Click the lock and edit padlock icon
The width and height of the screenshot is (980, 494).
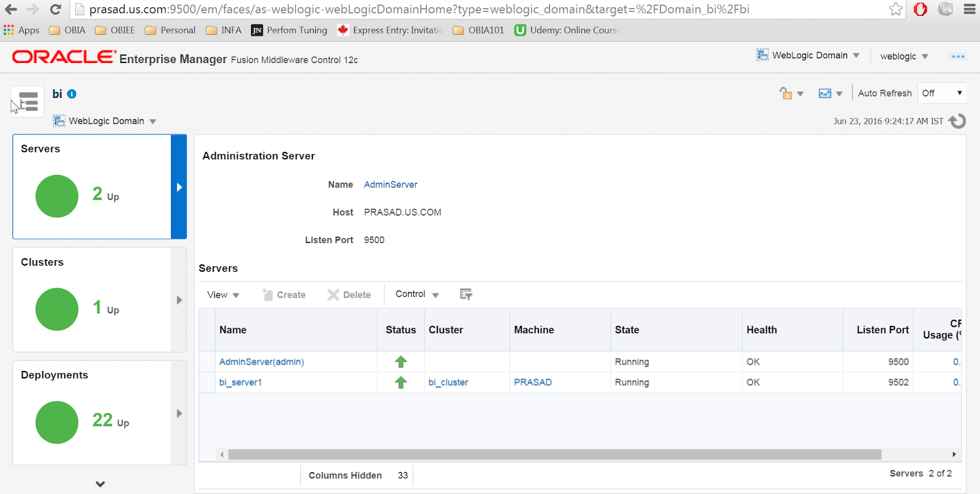point(786,93)
